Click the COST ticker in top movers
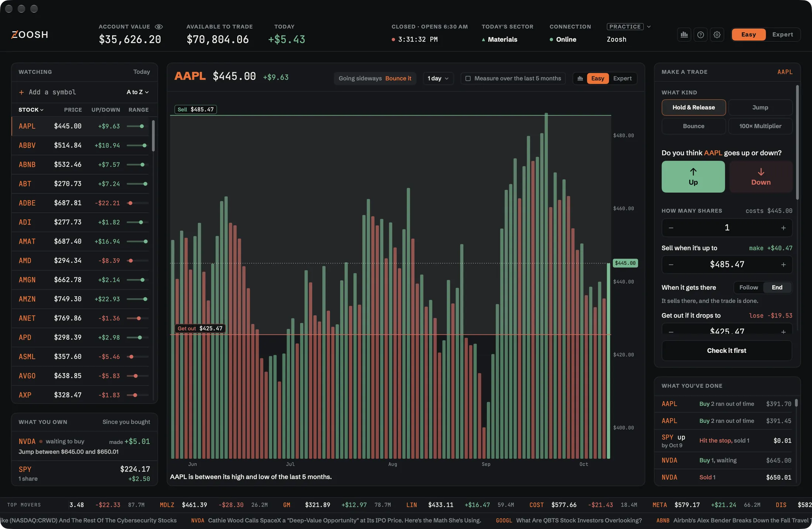812x529 pixels. (x=536, y=505)
